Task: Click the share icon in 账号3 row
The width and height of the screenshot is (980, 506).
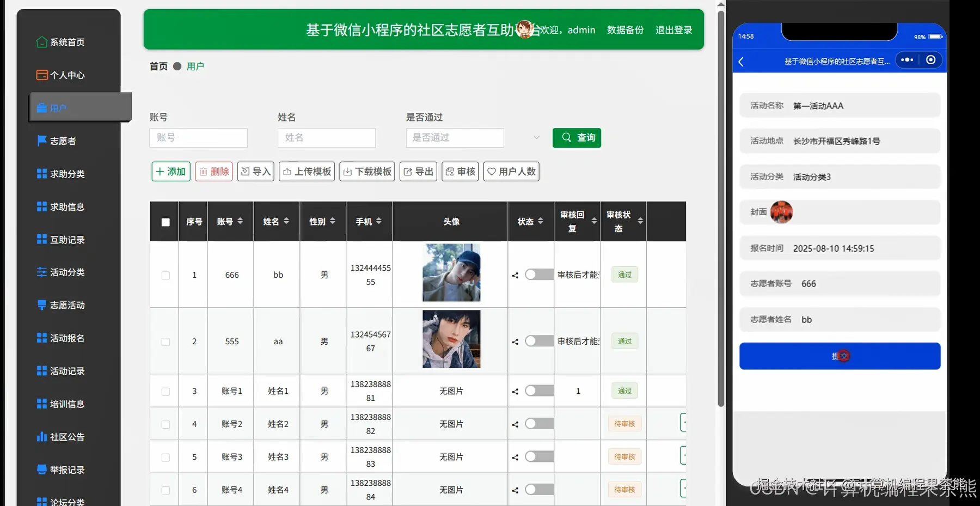Action: click(x=515, y=458)
